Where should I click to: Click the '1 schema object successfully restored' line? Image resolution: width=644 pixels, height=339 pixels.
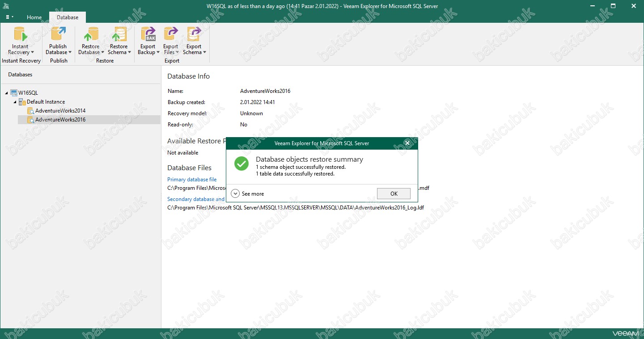tap(301, 167)
